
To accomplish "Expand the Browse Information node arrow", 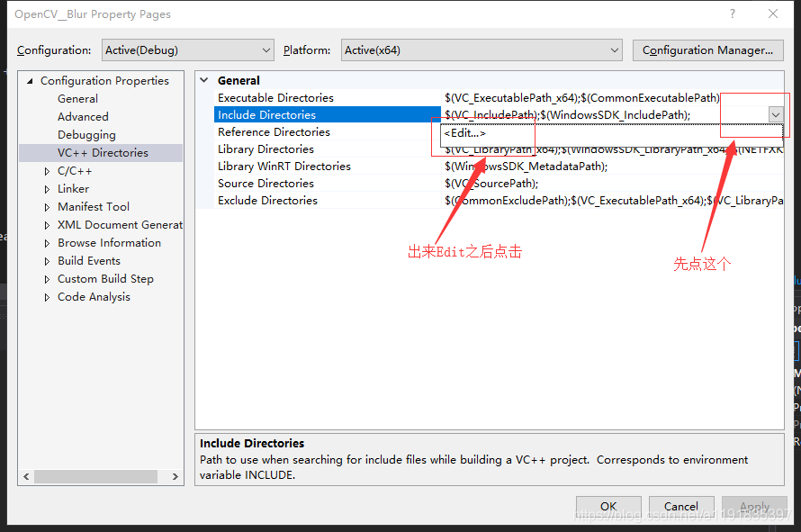I will (47, 243).
